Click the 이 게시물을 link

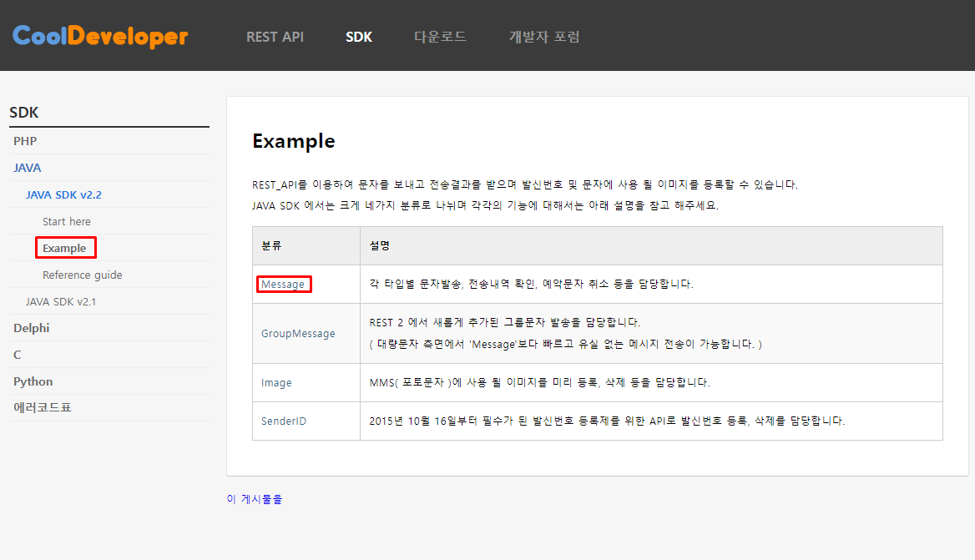255,499
